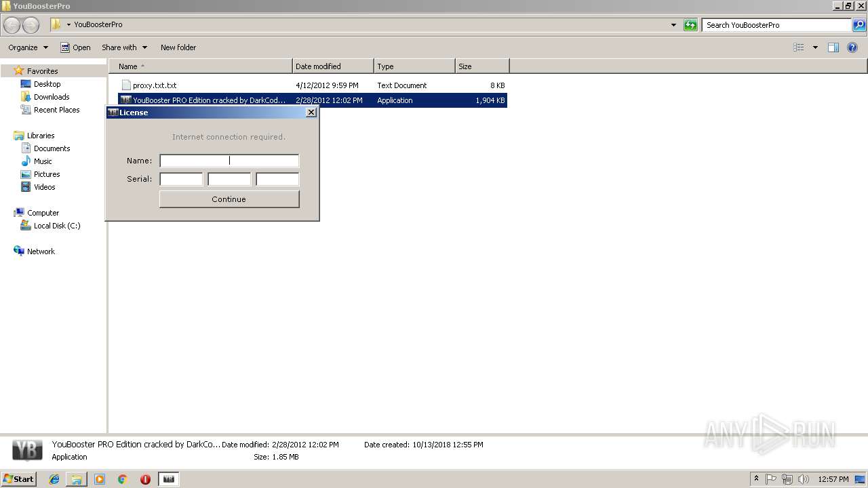This screenshot has height=488, width=868.
Task: Expand the view options dropdown arrow
Action: tap(815, 47)
